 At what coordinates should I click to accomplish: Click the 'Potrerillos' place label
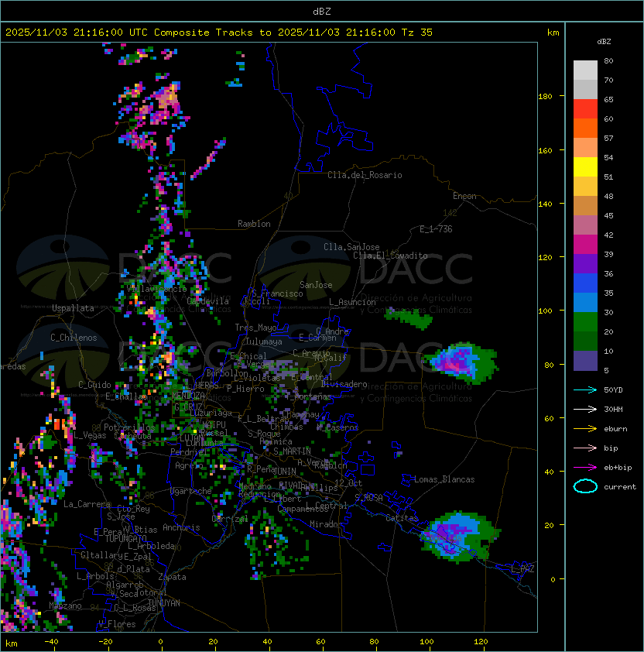pos(129,427)
